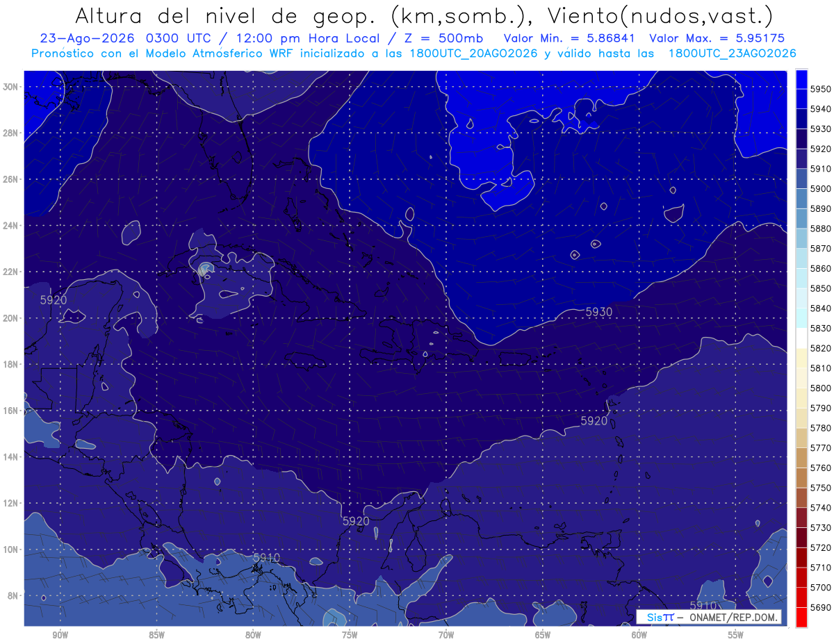
Task: Click the 5850 legend value
Action: (820, 288)
